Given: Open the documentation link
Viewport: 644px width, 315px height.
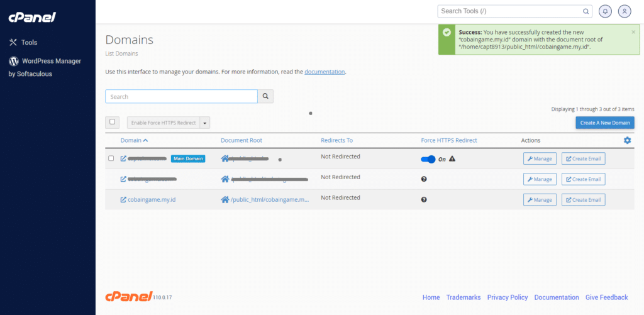Looking at the screenshot, I should 325,72.
